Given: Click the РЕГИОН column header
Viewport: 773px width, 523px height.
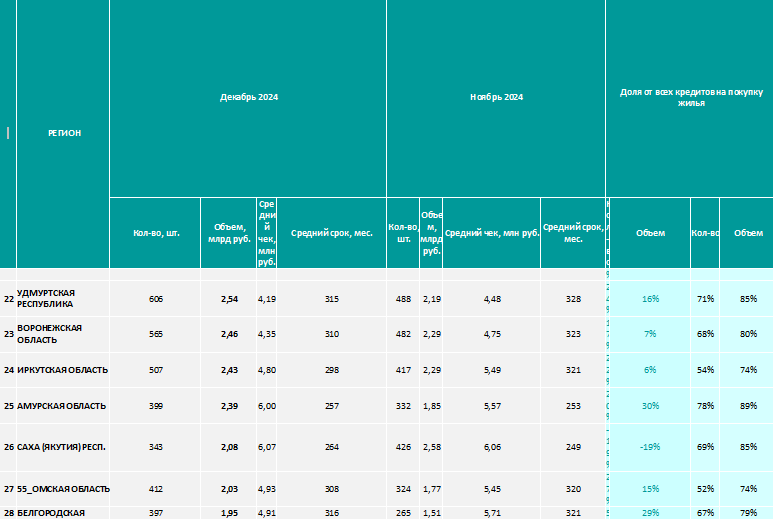Looking at the screenshot, I should [x=63, y=133].
